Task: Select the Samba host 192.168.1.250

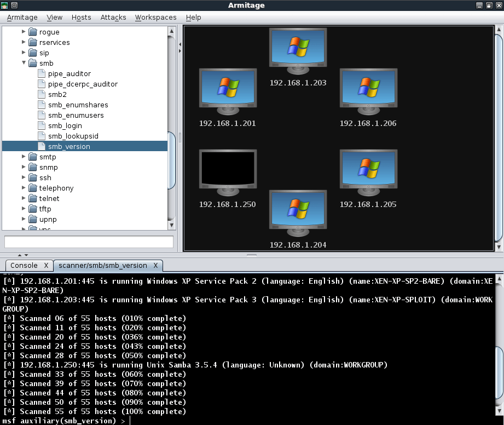Action: (228, 171)
